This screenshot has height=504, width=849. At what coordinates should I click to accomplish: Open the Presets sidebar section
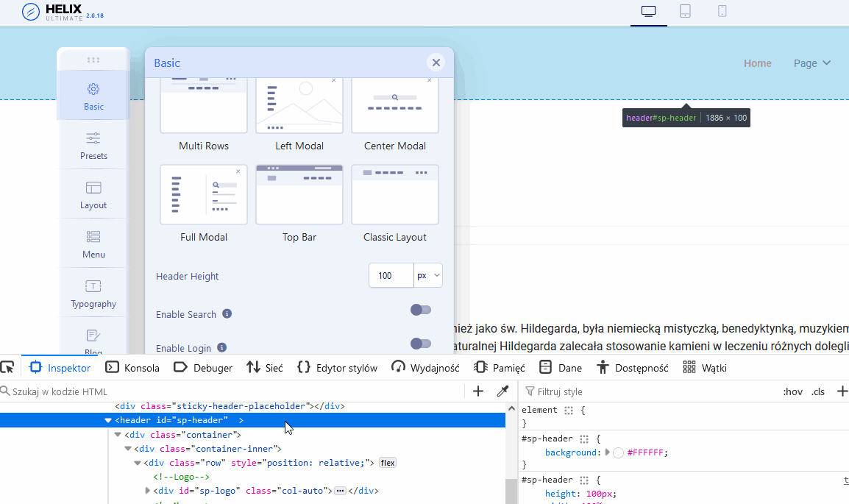pos(93,145)
